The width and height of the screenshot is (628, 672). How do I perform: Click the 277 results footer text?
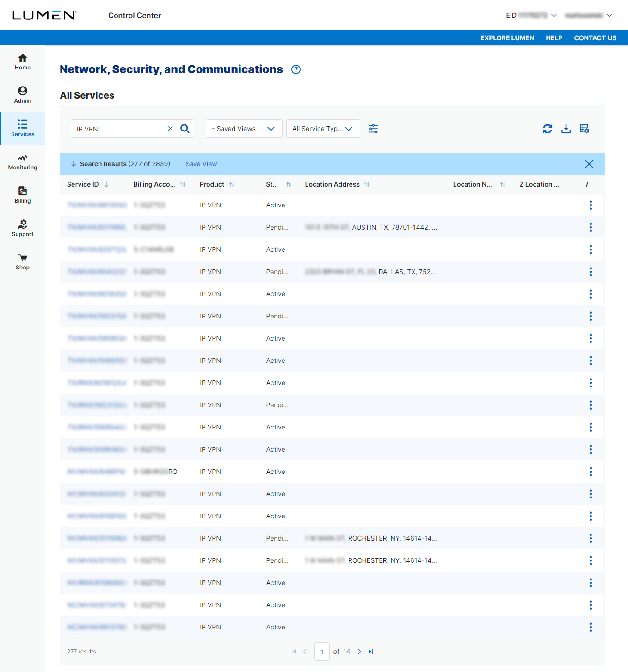(x=81, y=652)
